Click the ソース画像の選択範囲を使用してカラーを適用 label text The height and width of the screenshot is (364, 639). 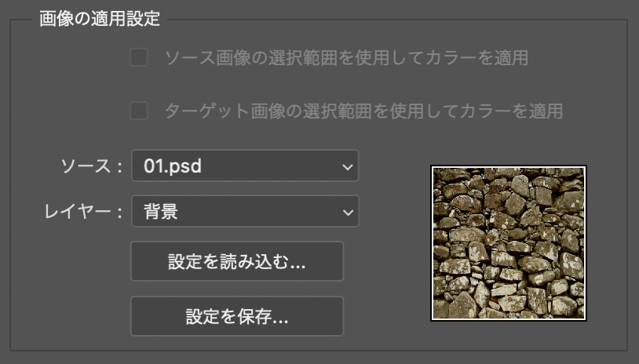tap(345, 57)
